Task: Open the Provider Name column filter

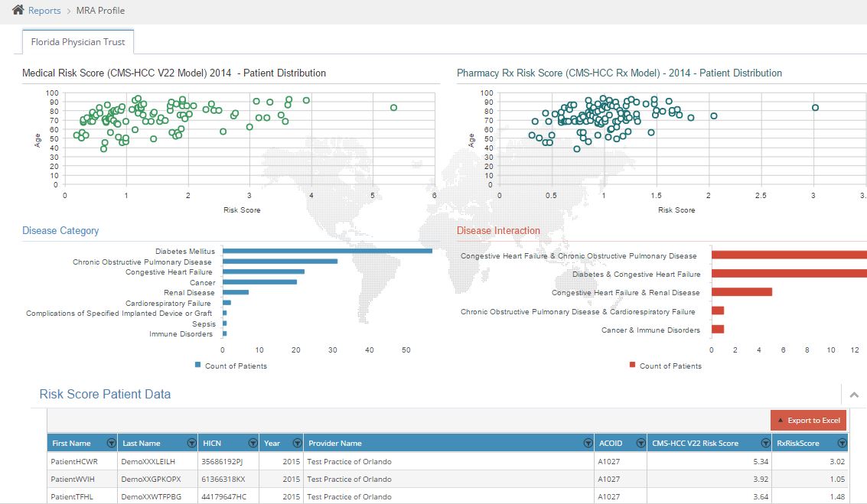Action: (x=588, y=443)
